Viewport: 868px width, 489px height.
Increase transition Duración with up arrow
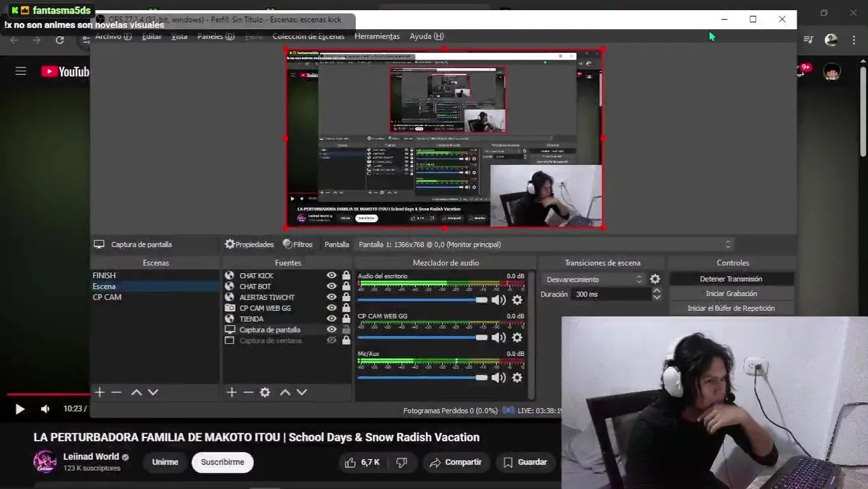click(656, 291)
